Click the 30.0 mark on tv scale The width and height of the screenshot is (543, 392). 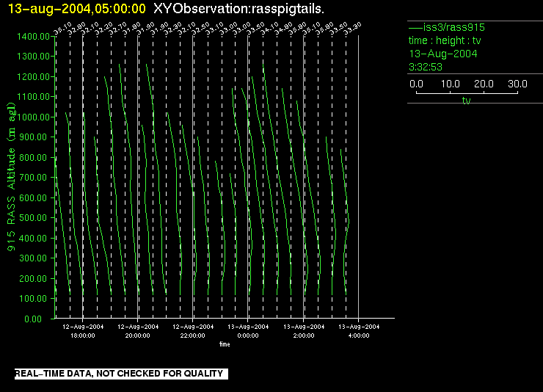(517, 84)
